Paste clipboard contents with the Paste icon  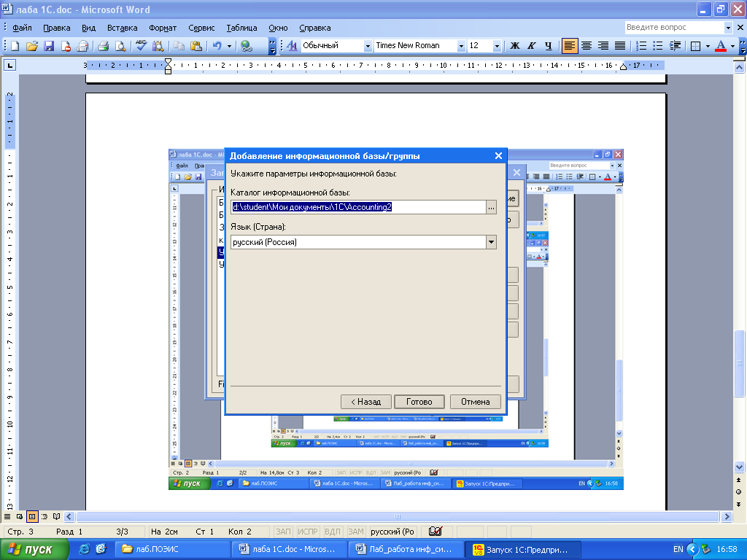[x=196, y=46]
